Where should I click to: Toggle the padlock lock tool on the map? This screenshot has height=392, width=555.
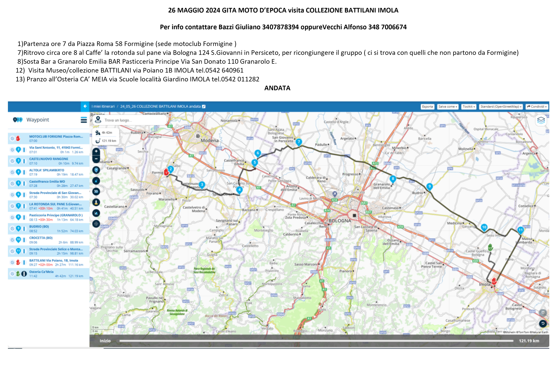(96, 181)
